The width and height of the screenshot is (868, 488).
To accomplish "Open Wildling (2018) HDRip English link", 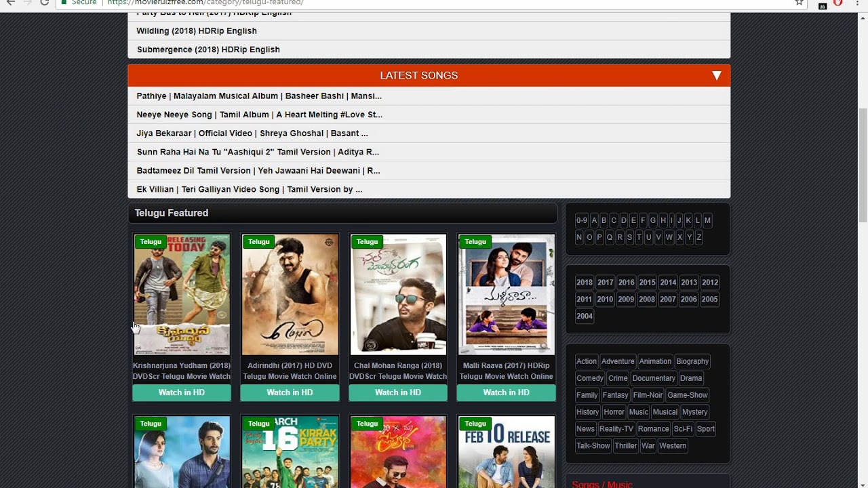I will pos(197,30).
